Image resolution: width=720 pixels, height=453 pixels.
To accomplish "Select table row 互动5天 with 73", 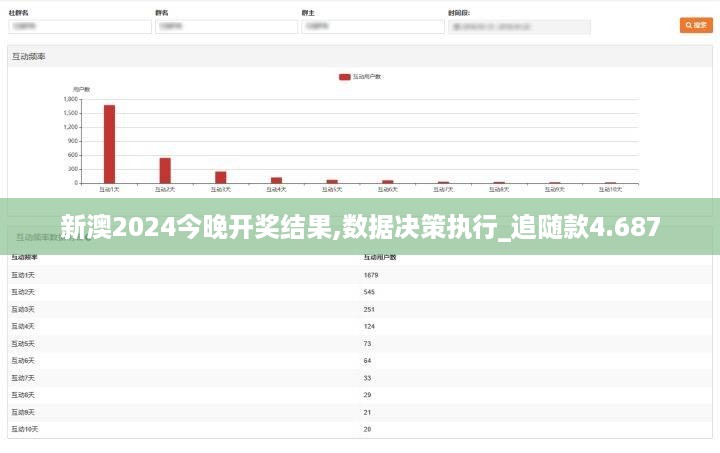I will 360,343.
